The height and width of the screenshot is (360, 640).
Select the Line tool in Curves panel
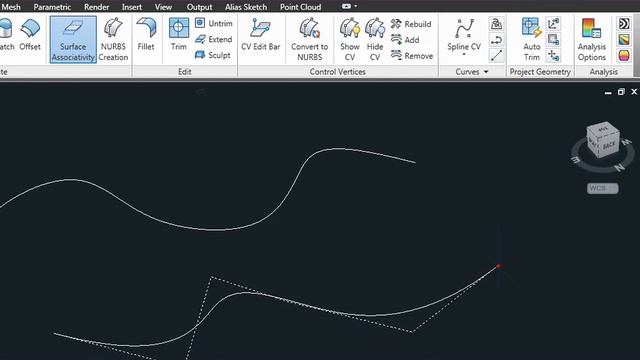tap(496, 56)
